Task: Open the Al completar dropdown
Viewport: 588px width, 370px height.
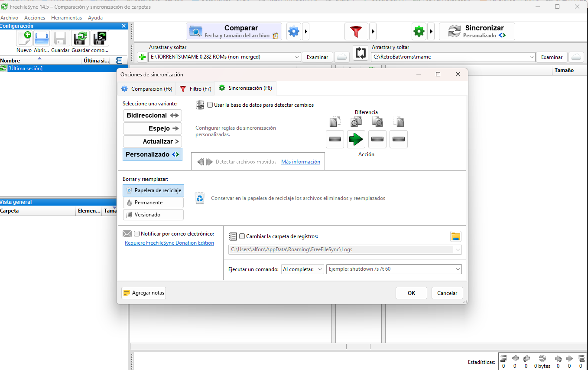Action: tap(302, 269)
